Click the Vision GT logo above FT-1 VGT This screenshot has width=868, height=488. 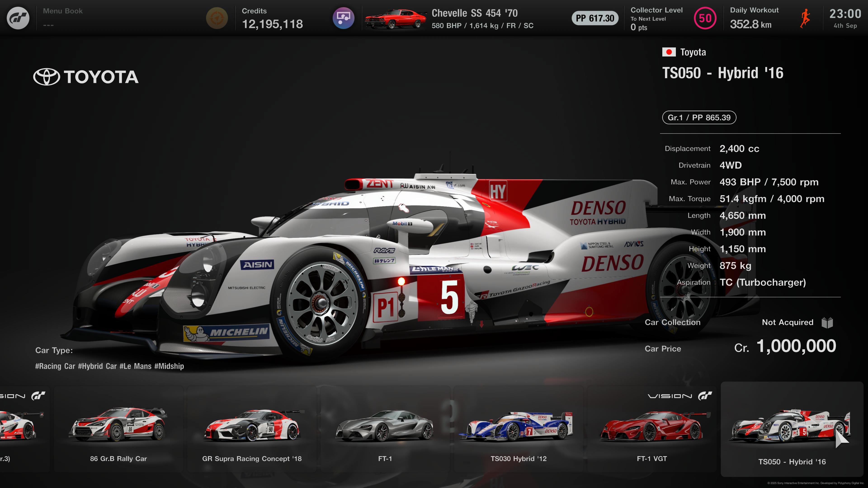[680, 396]
